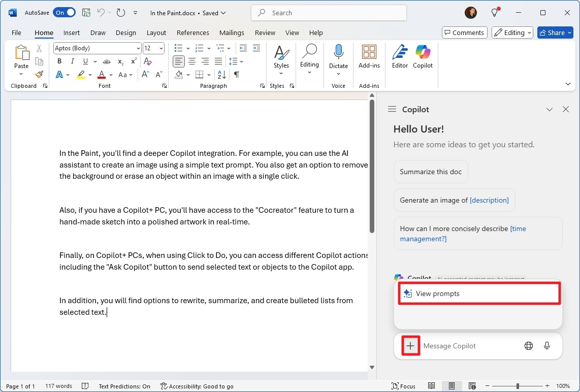This screenshot has height=392, width=580.
Task: Toggle center text alignment
Action: tap(192, 61)
